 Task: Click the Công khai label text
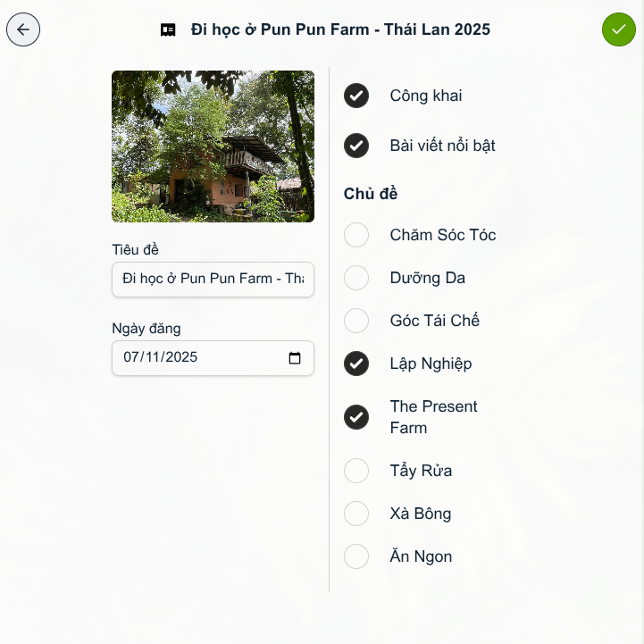426,96
